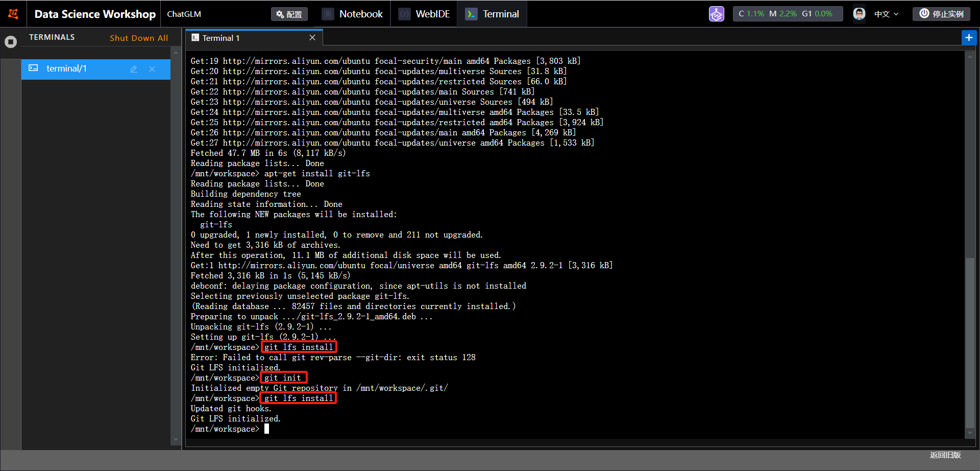The height and width of the screenshot is (471, 980).
Task: Activate the Terminal 1 tab
Action: [254, 38]
